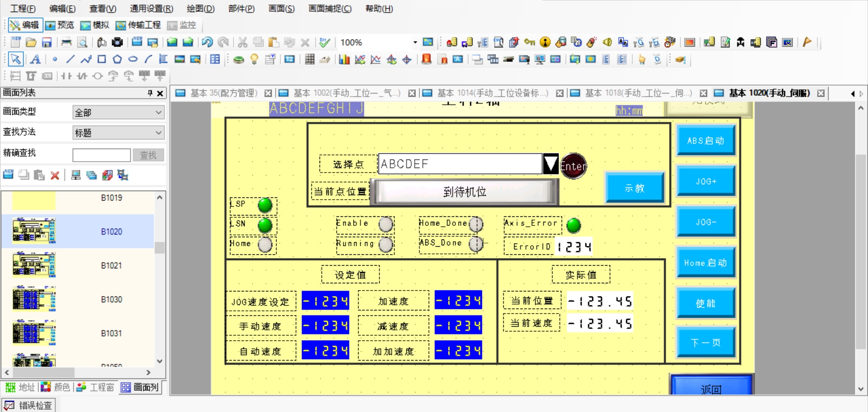This screenshot has width=868, height=412.
Task: Select the 到待机位 button on the canvas
Action: [x=465, y=192]
